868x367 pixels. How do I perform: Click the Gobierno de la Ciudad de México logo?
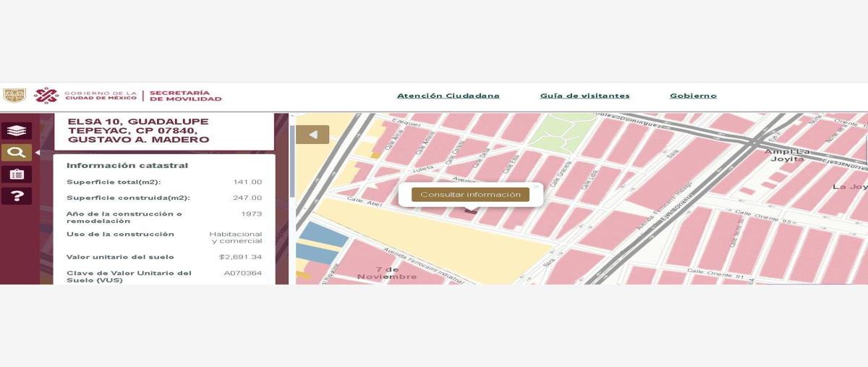click(85, 96)
